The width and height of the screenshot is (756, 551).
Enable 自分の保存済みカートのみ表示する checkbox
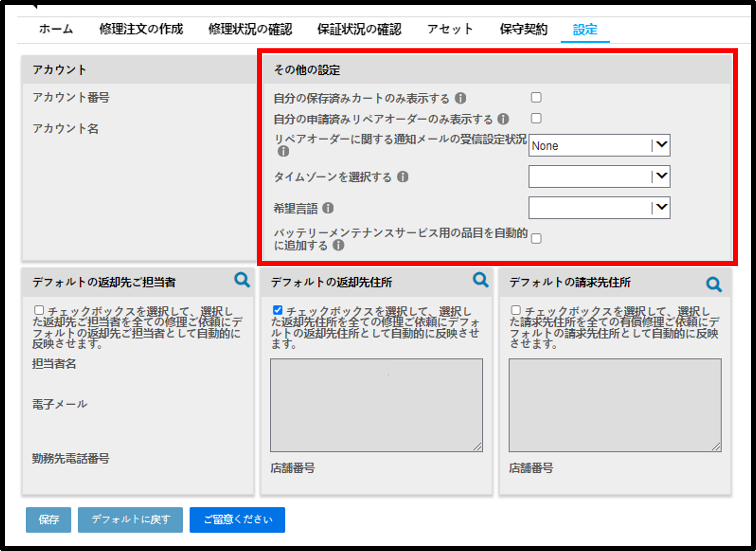click(x=536, y=97)
